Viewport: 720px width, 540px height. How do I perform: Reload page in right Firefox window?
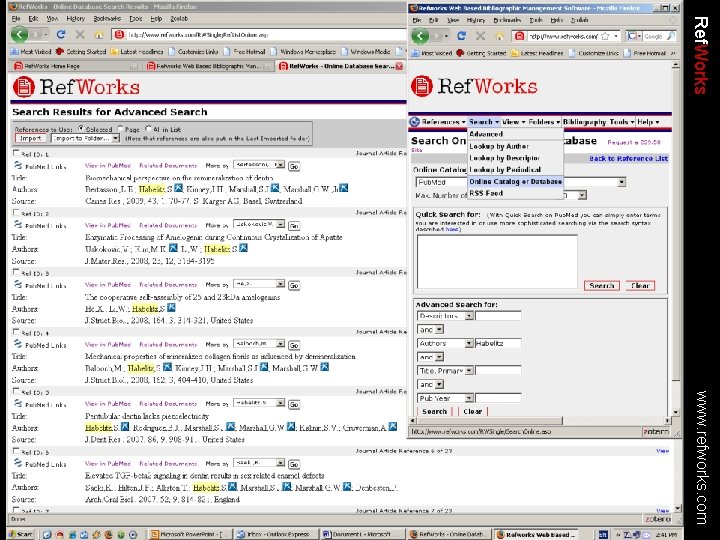(461, 36)
